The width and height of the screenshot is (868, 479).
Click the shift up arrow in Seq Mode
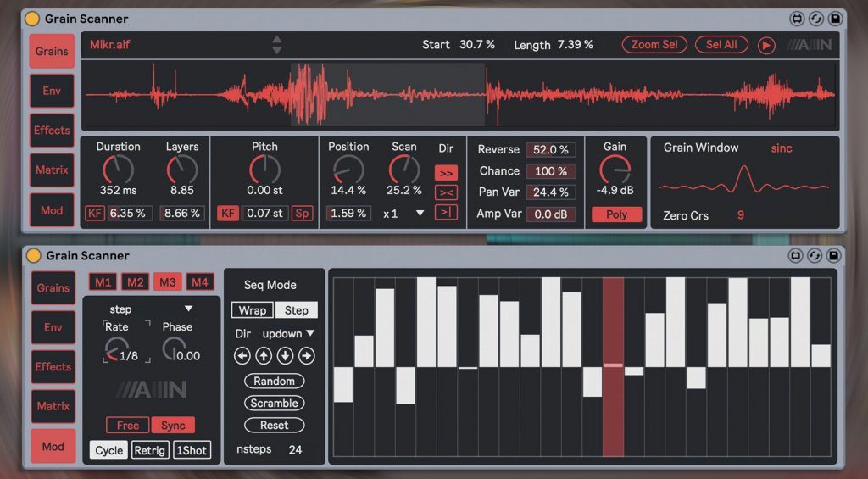[264, 355]
